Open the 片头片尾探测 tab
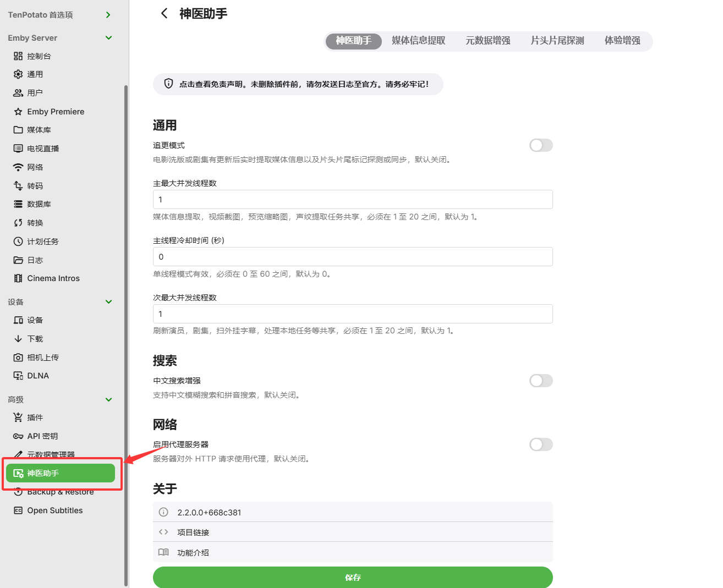 pos(557,41)
